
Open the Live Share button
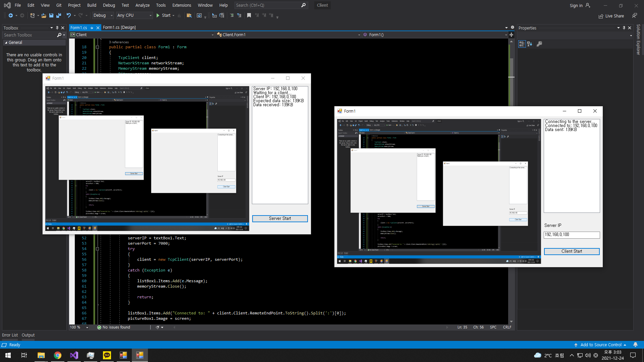tap(611, 16)
